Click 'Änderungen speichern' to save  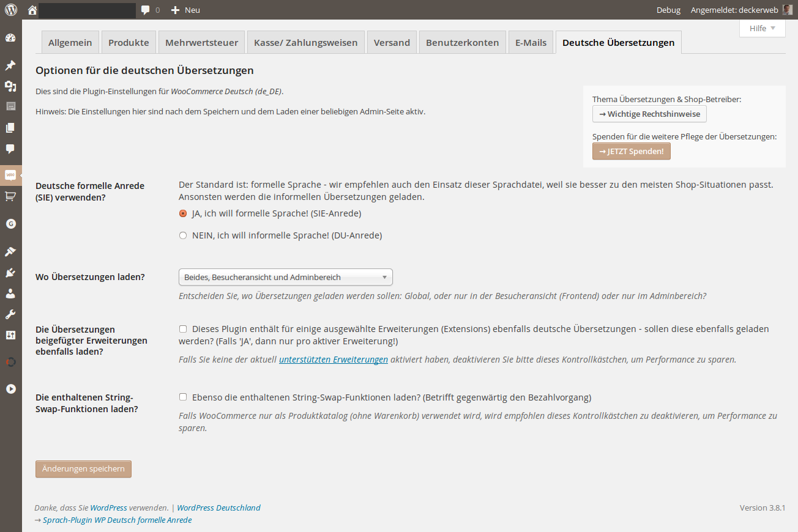coord(83,469)
